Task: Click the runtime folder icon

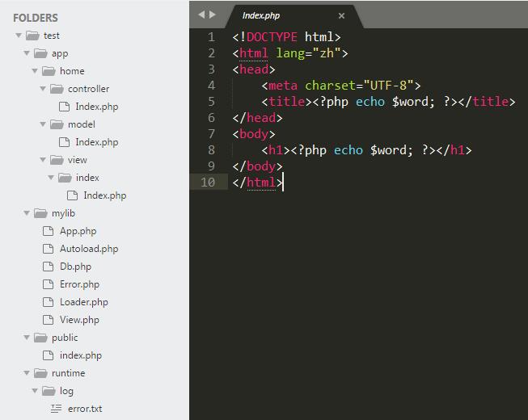Action: point(40,373)
